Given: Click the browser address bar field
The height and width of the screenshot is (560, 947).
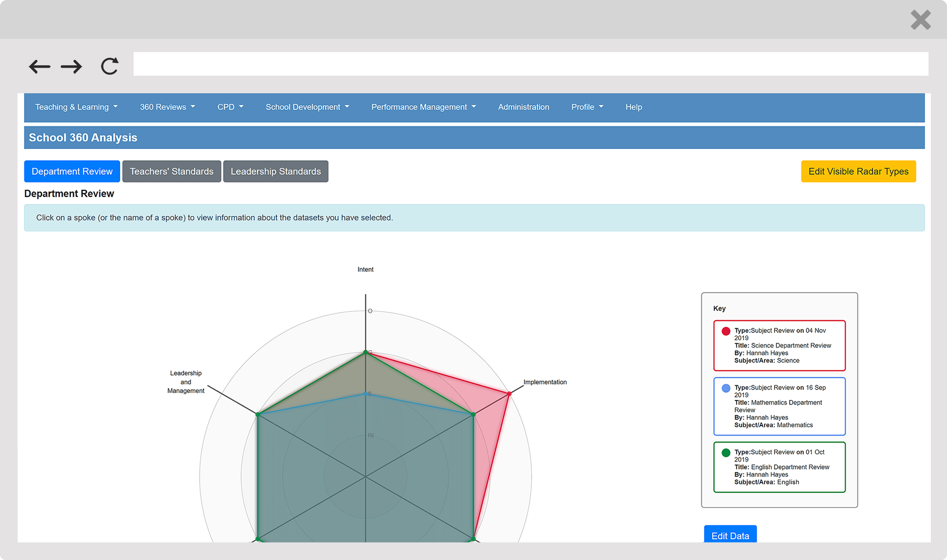Looking at the screenshot, I should click(x=531, y=64).
